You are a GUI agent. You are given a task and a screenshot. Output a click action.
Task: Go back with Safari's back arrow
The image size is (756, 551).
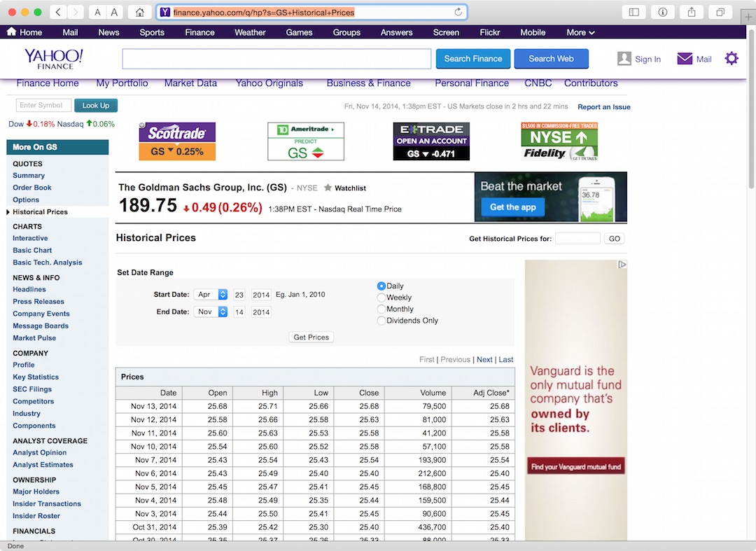click(x=58, y=12)
